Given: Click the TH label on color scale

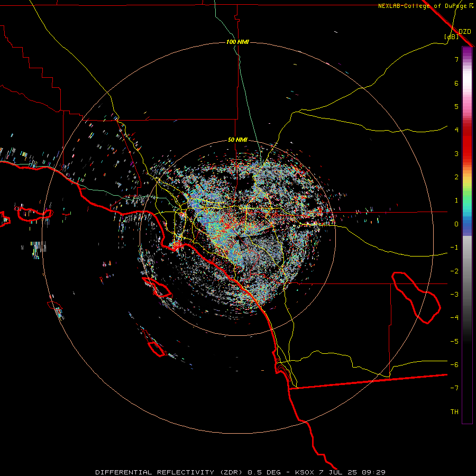Looking at the screenshot, I should click(454, 412).
